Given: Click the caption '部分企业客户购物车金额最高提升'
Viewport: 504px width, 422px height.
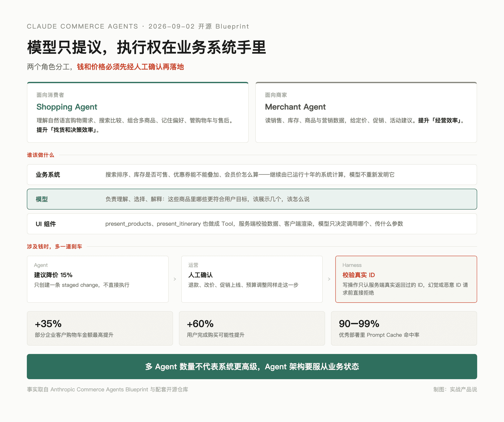Looking at the screenshot, I should [74, 335].
